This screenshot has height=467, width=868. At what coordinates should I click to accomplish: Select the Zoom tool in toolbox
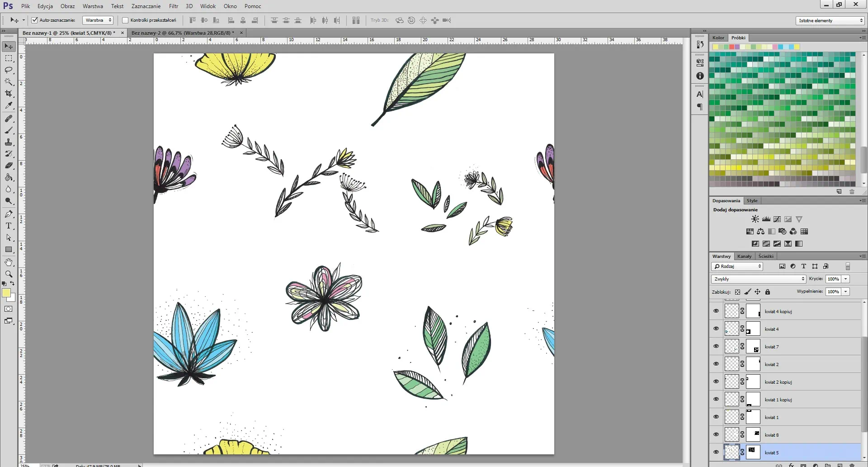[9, 274]
